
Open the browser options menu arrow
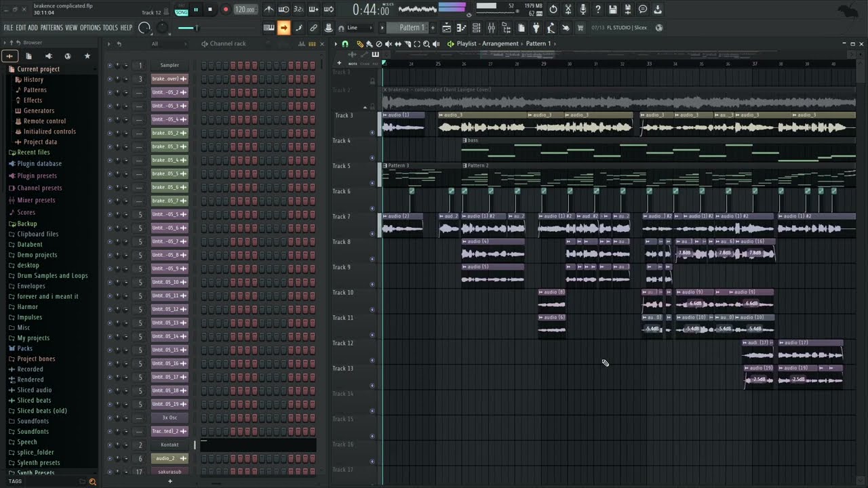pyautogui.click(x=5, y=43)
